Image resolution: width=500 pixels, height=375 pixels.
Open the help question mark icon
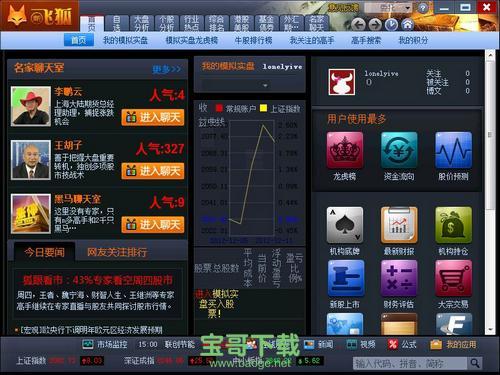coord(423,7)
